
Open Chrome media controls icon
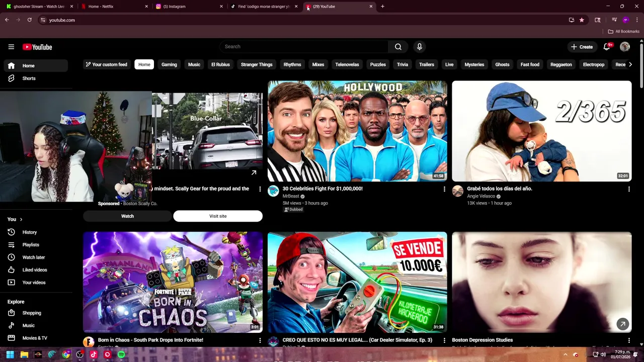pos(614,20)
